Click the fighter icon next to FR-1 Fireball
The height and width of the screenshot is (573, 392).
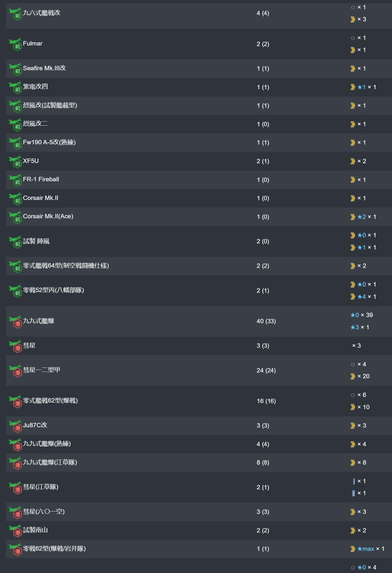pos(15,180)
